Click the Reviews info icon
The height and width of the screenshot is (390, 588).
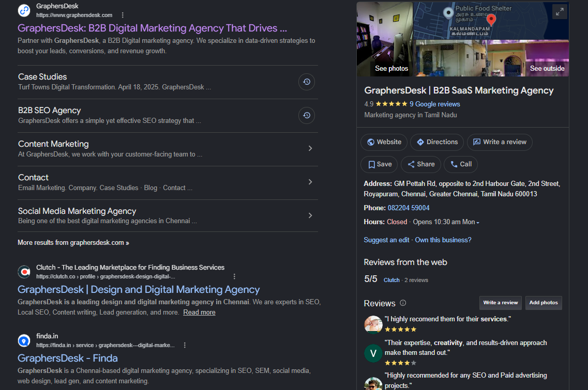pos(403,303)
